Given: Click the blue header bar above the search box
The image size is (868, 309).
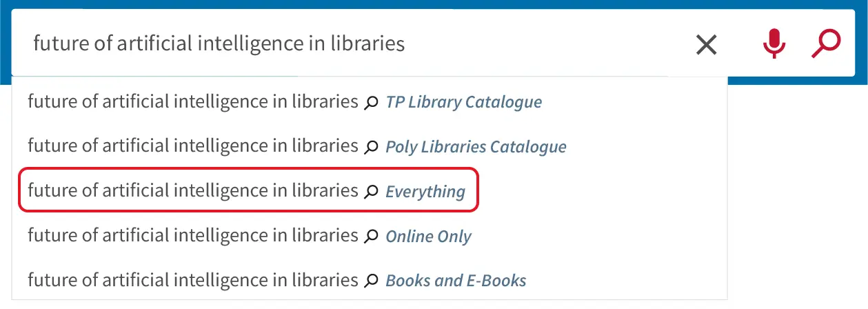Looking at the screenshot, I should [434, 4].
